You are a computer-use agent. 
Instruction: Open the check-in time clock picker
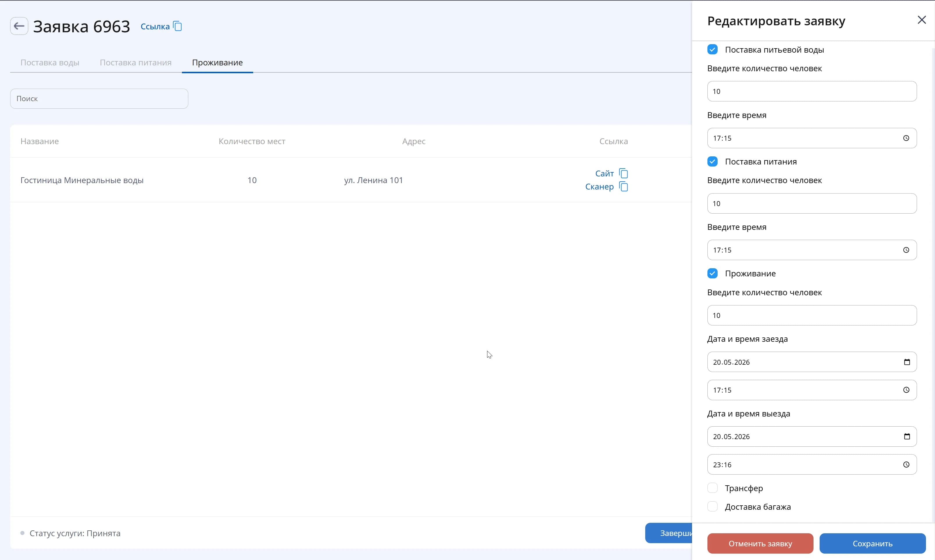click(x=906, y=390)
